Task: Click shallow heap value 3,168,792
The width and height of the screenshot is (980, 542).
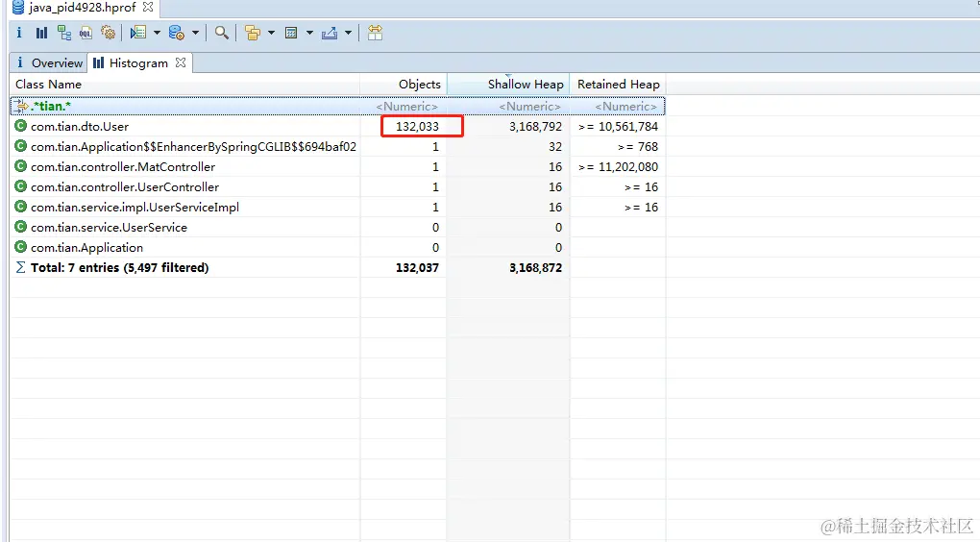Action: tap(535, 126)
